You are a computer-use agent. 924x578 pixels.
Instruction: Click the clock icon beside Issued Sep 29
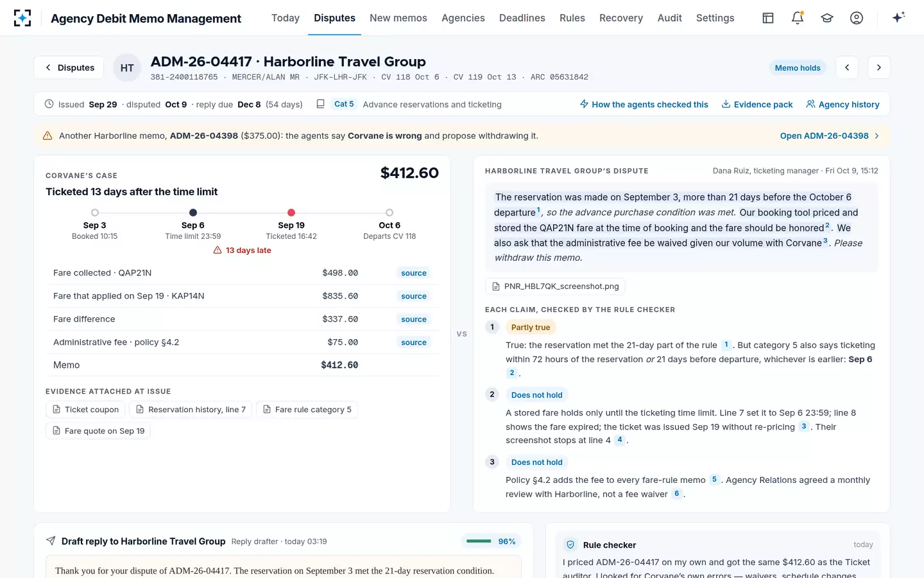[x=49, y=104]
